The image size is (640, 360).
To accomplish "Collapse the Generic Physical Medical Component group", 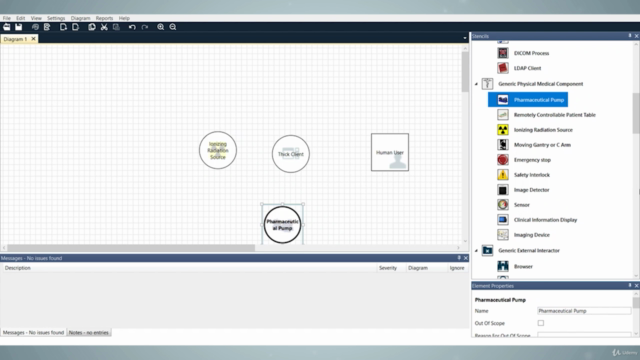I will pyautogui.click(x=476, y=84).
